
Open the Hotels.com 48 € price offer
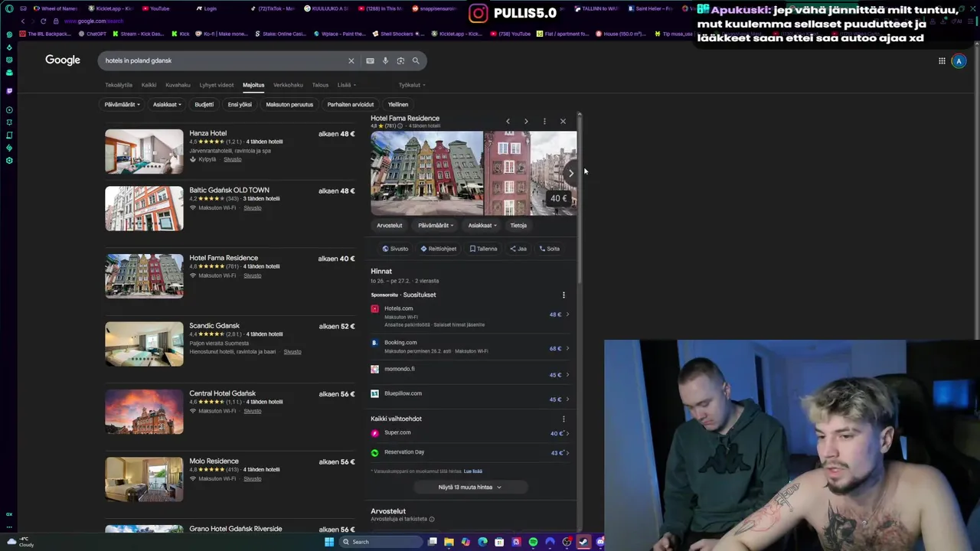[x=471, y=315]
